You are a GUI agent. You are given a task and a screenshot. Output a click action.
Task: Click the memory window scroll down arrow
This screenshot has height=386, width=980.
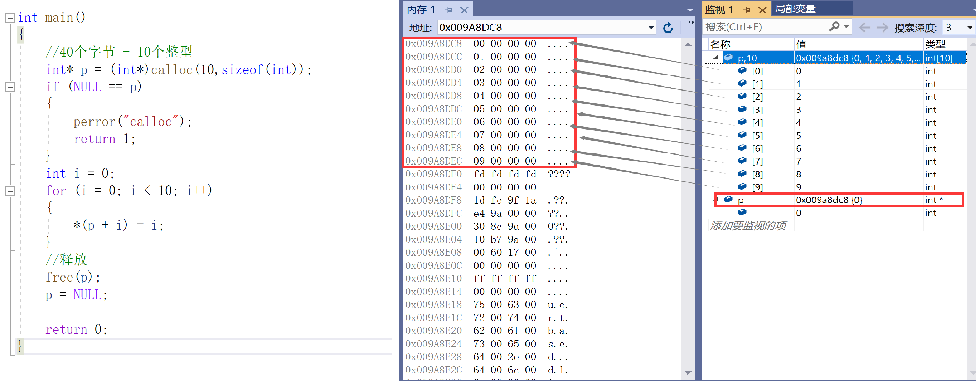(x=688, y=373)
